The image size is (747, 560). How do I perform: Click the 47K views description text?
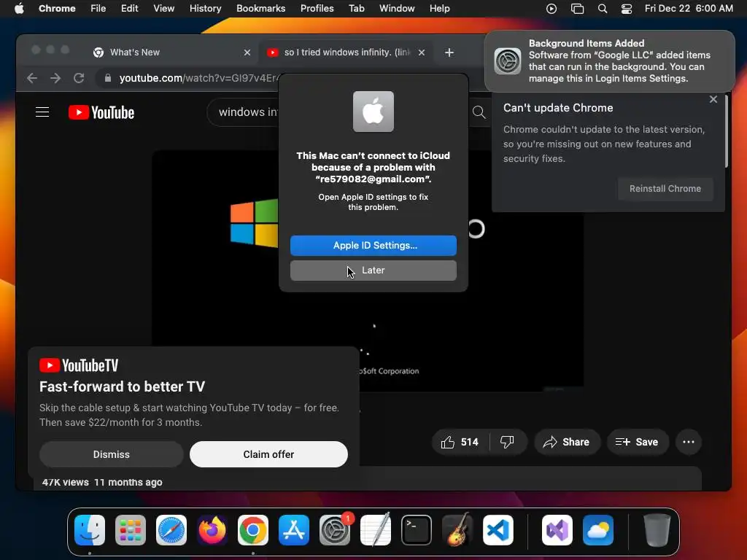[x=102, y=483]
